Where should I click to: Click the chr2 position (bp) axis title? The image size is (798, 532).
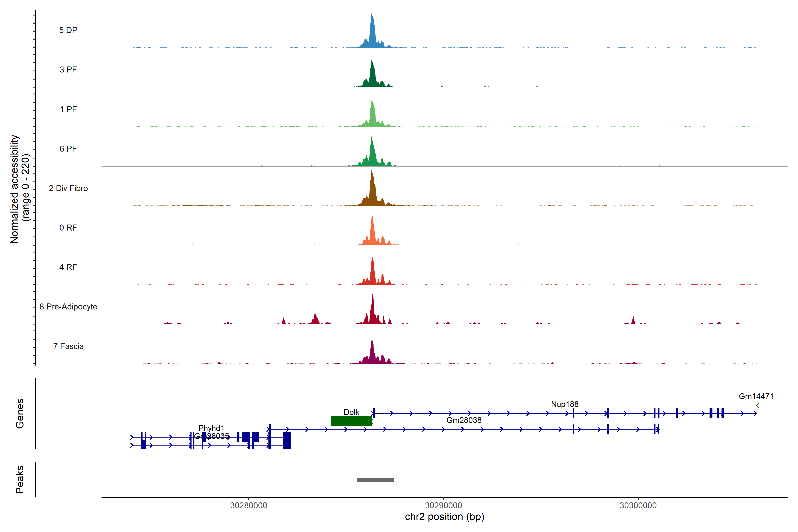pos(444,517)
